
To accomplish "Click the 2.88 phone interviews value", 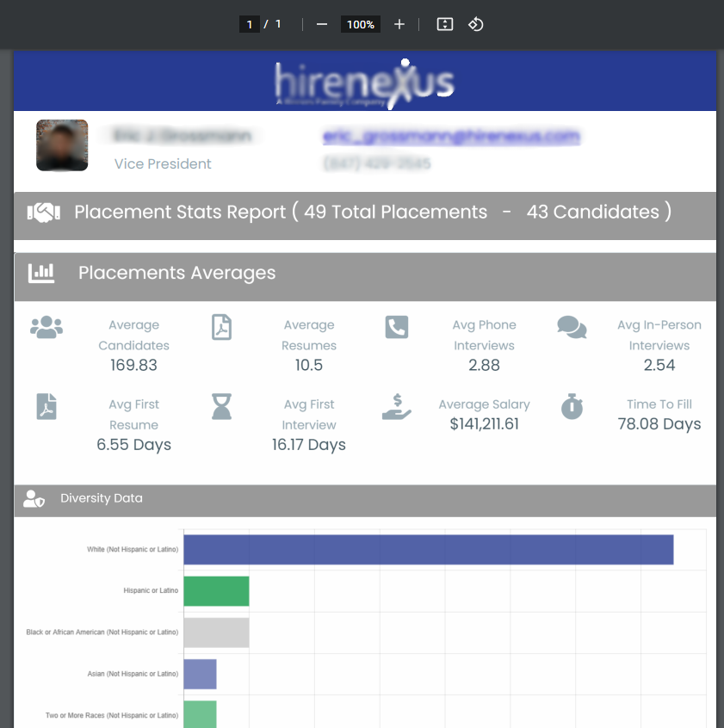I will click(484, 366).
